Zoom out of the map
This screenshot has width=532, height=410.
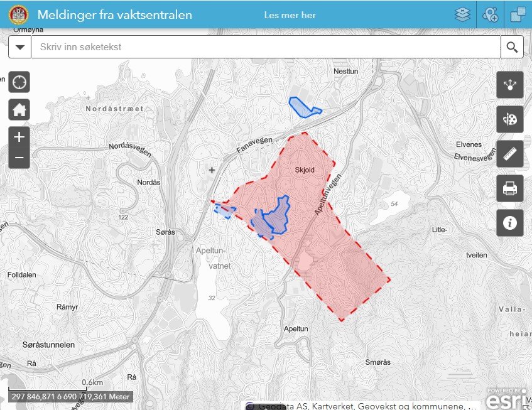point(19,158)
